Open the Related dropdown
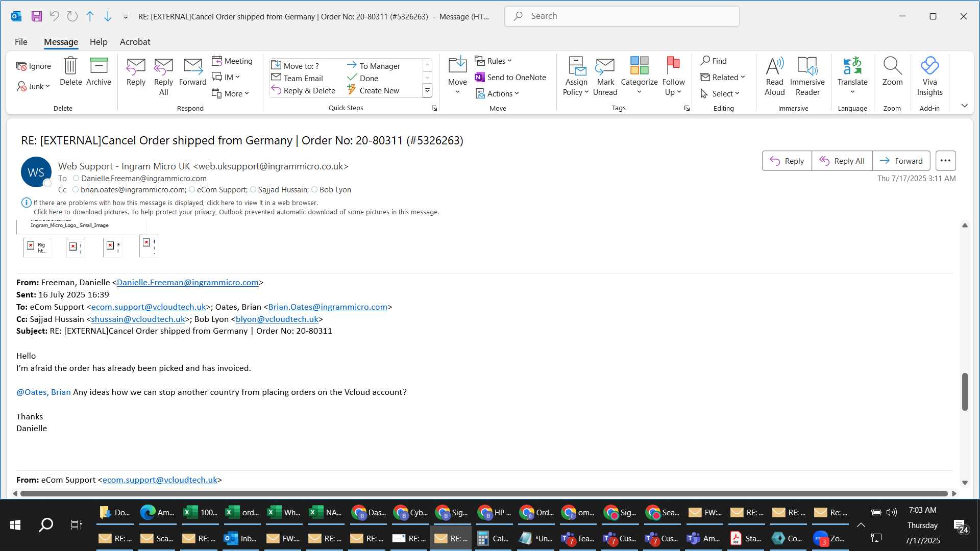Screen dimensions: 980x551 tap(722, 77)
